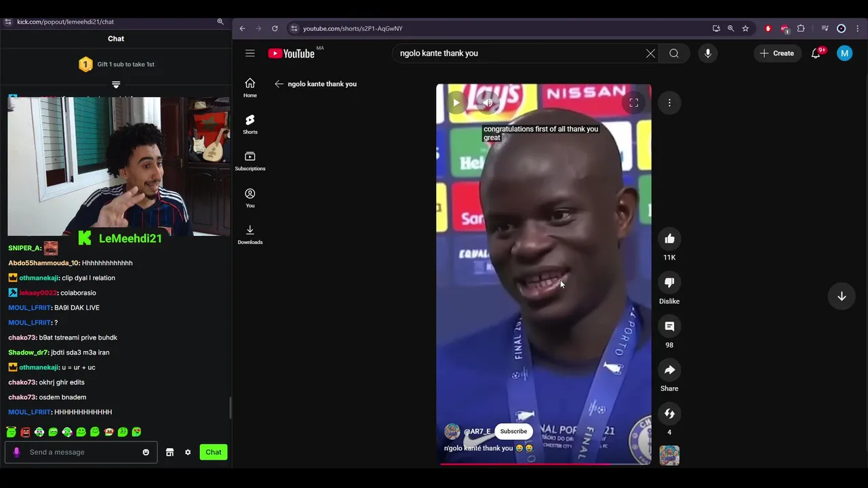Click username Abdo55hammouda_10 in chat
Viewport: 868px width, 488px height.
click(x=43, y=263)
